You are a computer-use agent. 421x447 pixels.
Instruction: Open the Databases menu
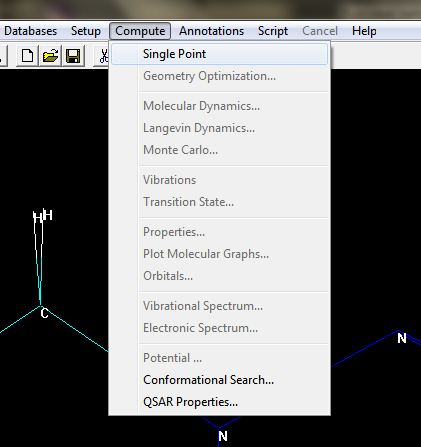click(x=31, y=31)
